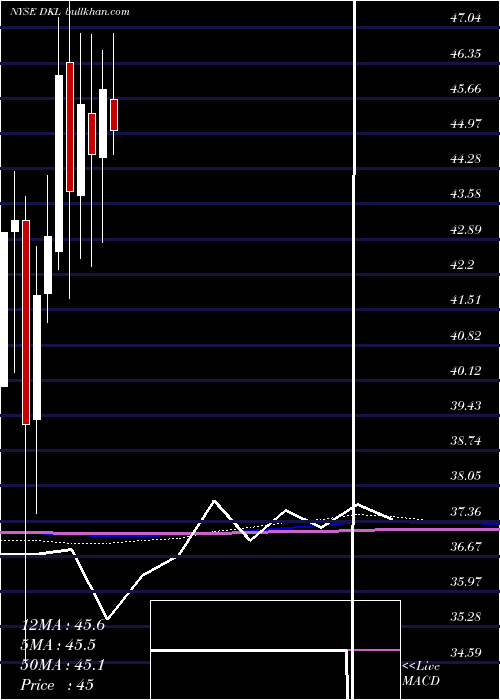The width and height of the screenshot is (500, 700).
Task: Click the 5MA : 45.5 readout
Action: 58,645
